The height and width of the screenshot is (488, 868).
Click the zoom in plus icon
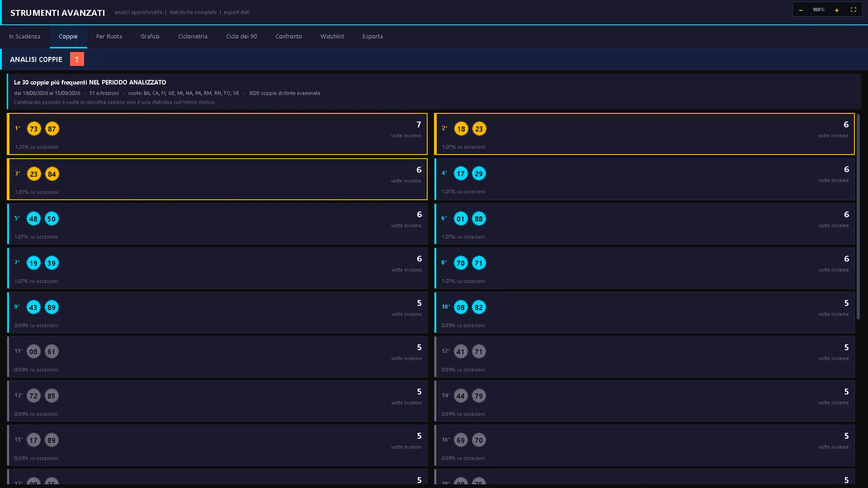pos(837,10)
